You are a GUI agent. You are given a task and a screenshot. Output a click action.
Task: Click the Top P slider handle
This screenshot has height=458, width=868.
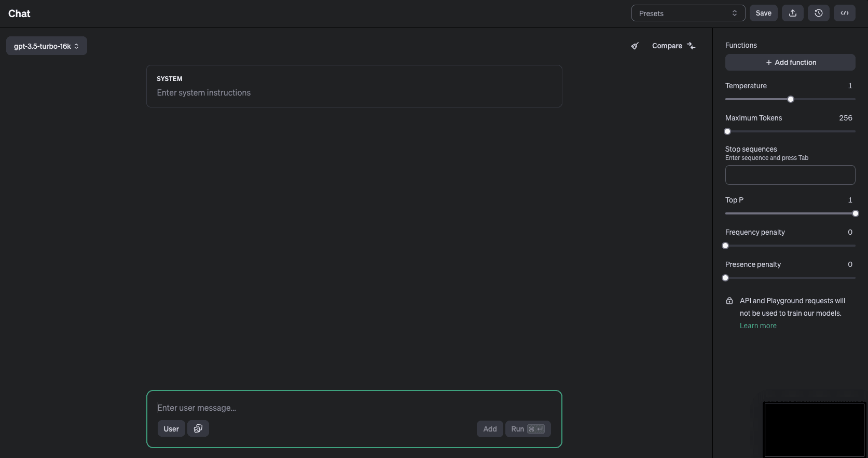pyautogui.click(x=856, y=213)
